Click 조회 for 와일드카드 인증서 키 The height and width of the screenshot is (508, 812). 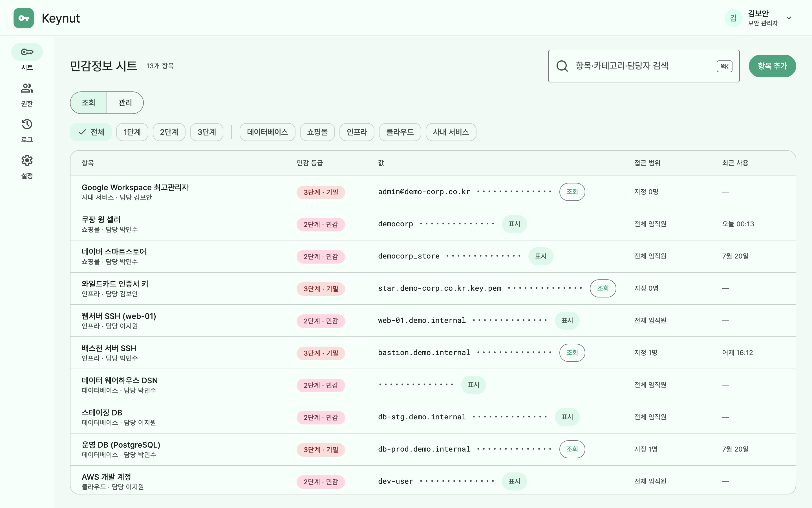pyautogui.click(x=603, y=288)
